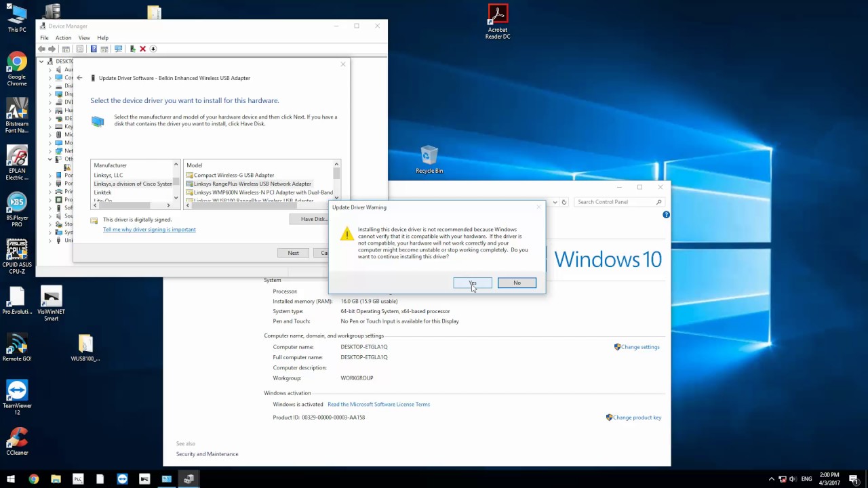The width and height of the screenshot is (868, 488).
Task: Click Change product key link
Action: 637,418
